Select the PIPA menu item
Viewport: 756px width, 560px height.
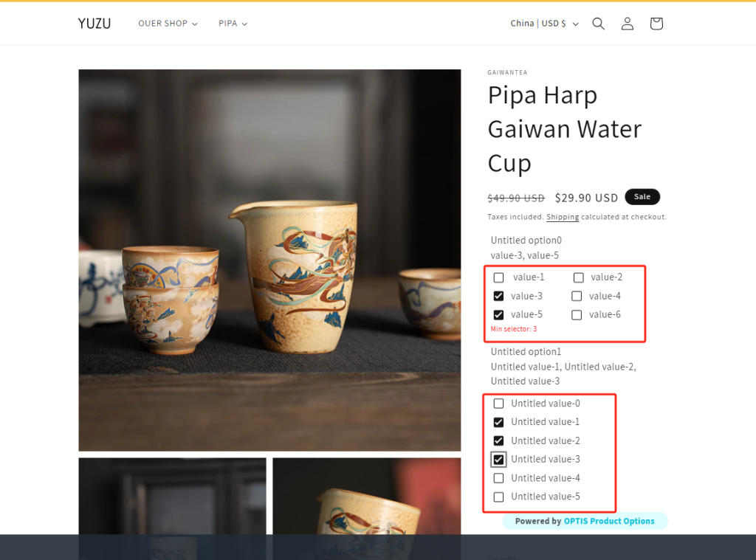tap(227, 23)
